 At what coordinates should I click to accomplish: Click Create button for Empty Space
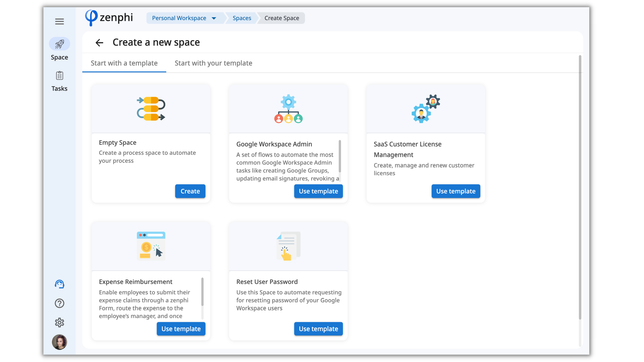coord(190,191)
